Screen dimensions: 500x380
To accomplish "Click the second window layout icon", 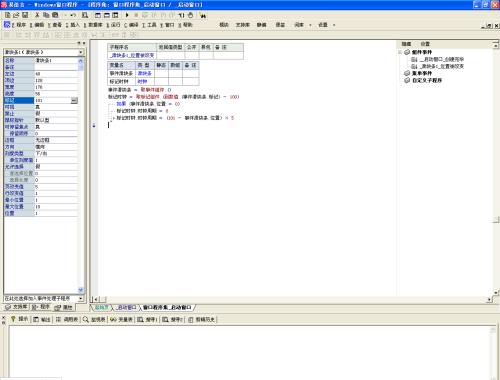I will point(107,15).
